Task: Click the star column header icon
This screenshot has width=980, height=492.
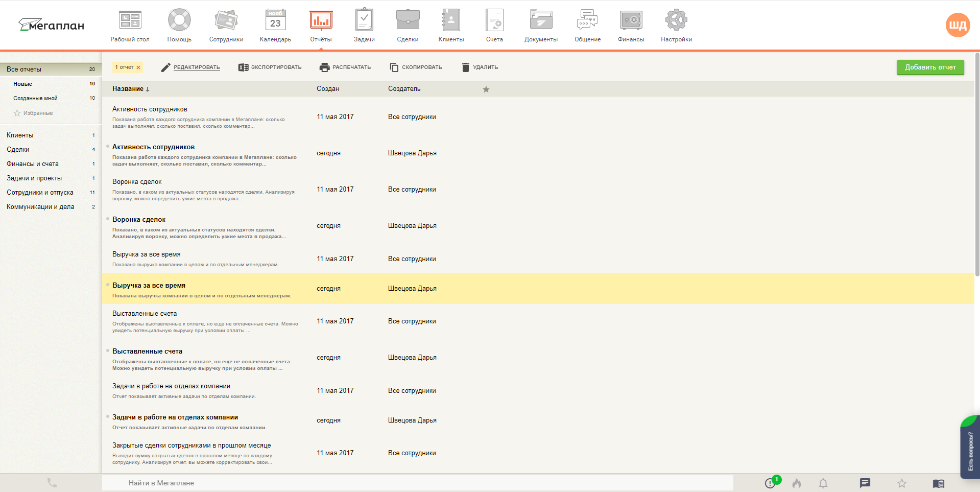Action: pyautogui.click(x=486, y=89)
